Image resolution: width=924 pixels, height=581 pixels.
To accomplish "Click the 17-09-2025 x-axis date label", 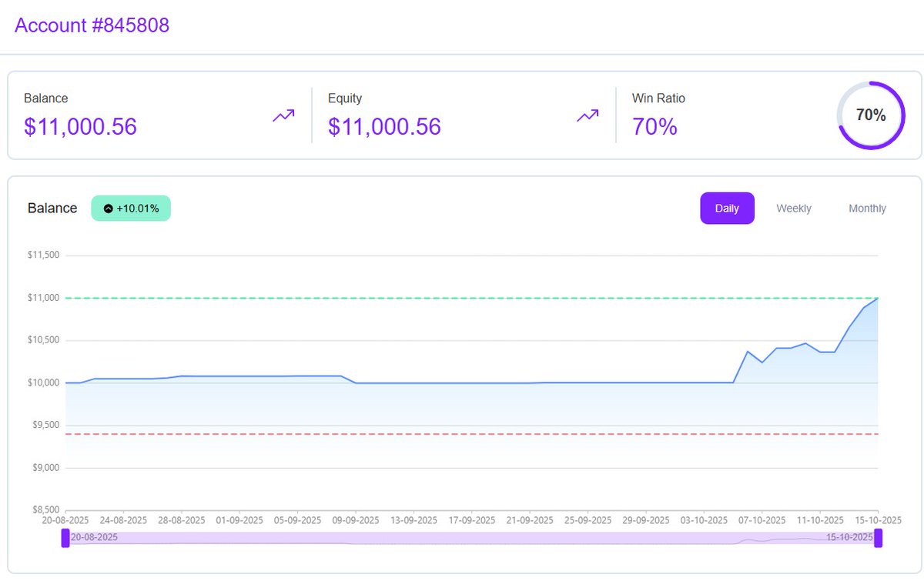I will pyautogui.click(x=472, y=520).
